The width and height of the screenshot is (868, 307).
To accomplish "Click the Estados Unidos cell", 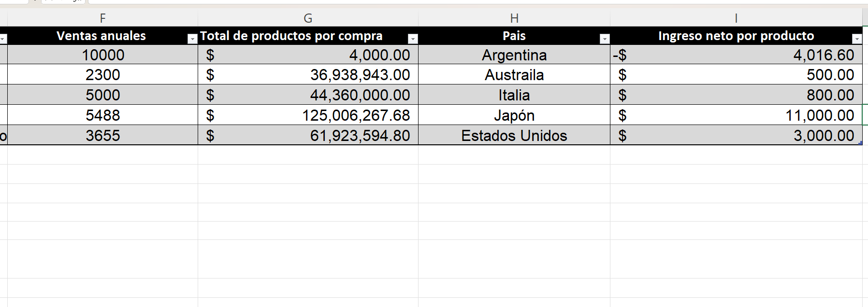I will [514, 136].
